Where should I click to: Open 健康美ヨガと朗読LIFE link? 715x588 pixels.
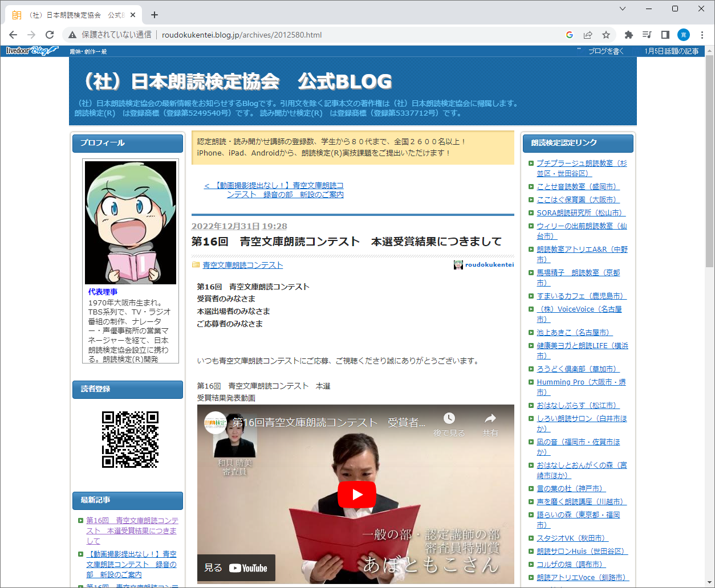582,350
